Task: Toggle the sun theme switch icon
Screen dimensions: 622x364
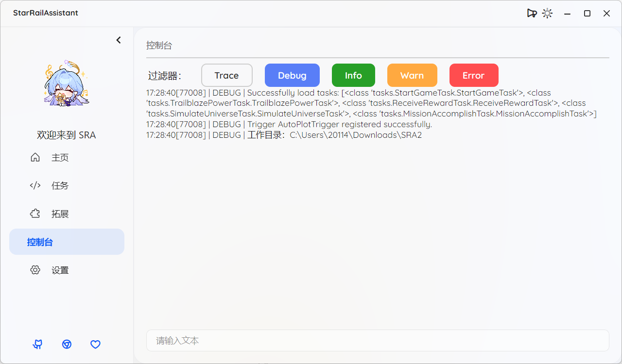Action: coord(547,14)
